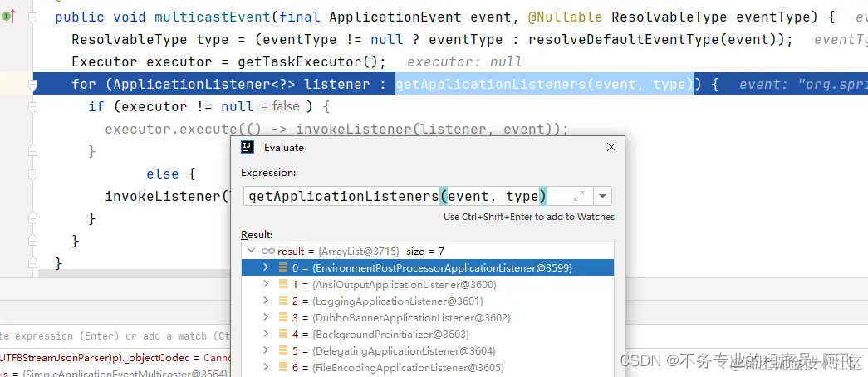Expand FileEncodingApplicationListener entry

266,367
